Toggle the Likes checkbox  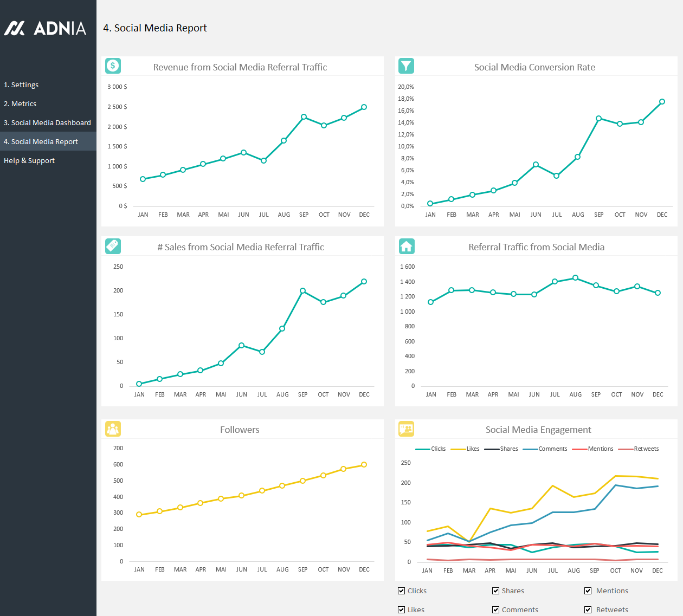click(402, 609)
